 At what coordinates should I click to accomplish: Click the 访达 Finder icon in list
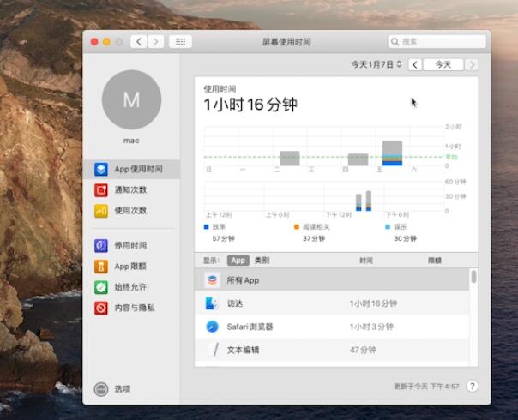(x=212, y=303)
